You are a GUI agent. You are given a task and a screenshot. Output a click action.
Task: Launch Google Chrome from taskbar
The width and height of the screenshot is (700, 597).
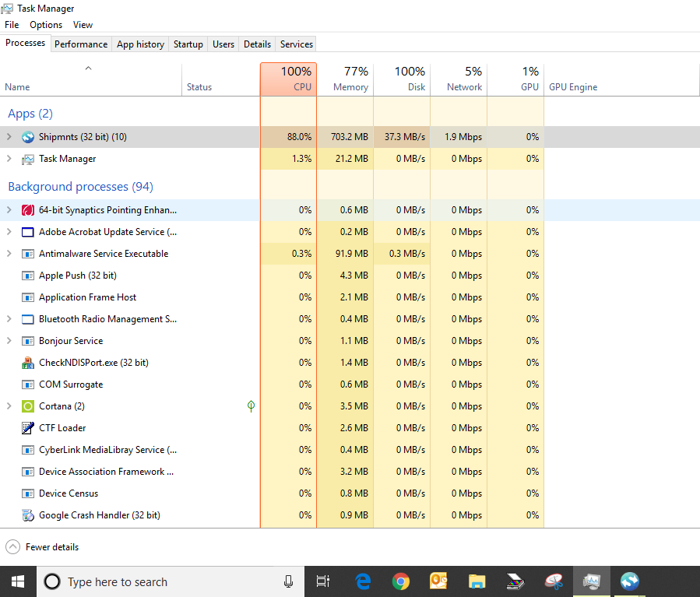pos(401,582)
